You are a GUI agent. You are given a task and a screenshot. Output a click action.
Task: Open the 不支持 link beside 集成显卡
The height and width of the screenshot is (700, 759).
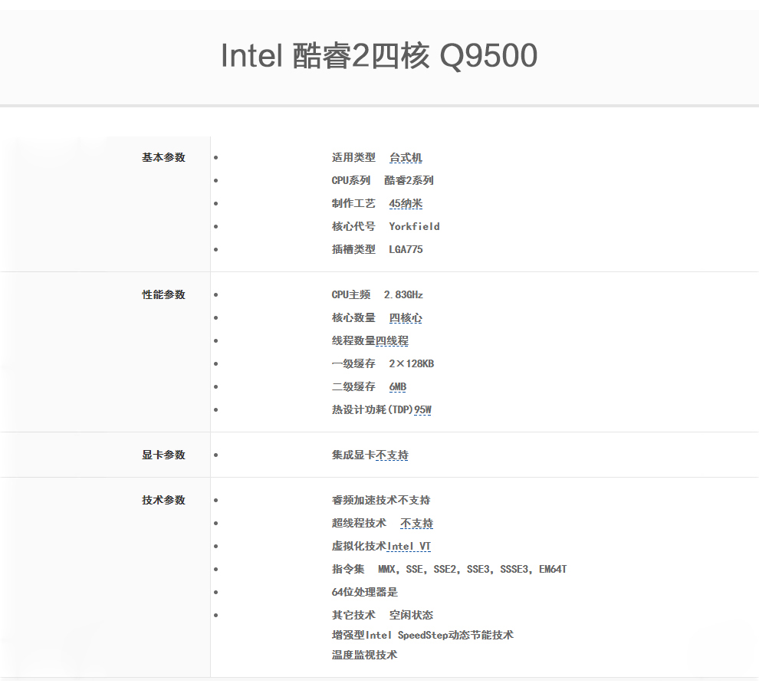(x=392, y=455)
